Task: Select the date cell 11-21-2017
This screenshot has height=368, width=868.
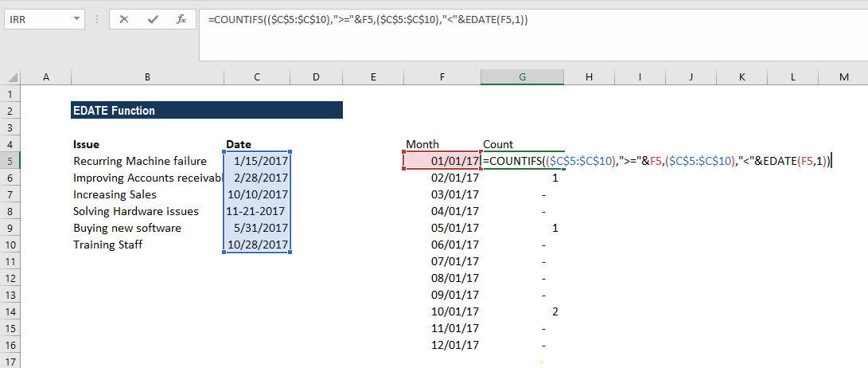Action: coord(257,211)
